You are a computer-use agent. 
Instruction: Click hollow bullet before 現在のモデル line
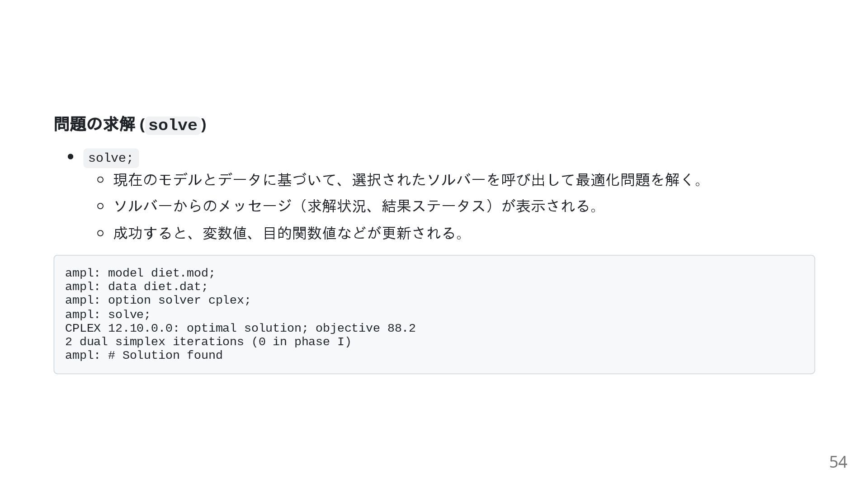(101, 180)
